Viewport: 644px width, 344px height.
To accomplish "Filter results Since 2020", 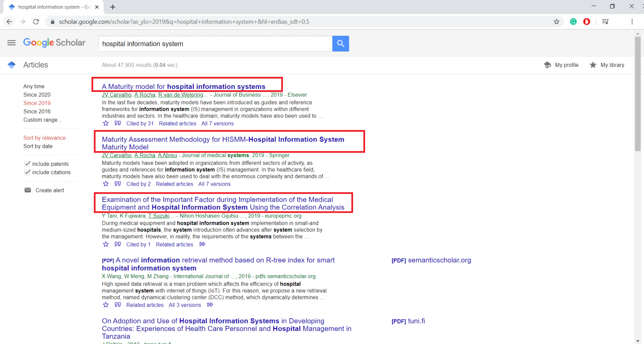I will tap(37, 95).
